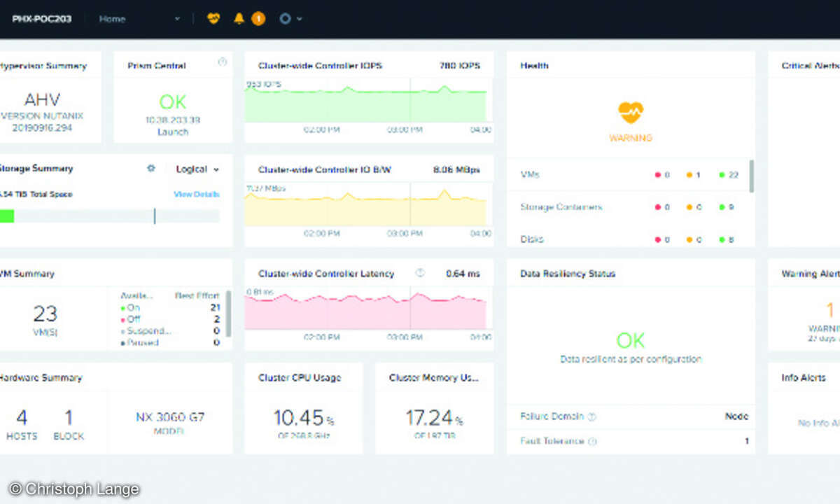Click the 780 IOPS value

(x=460, y=66)
